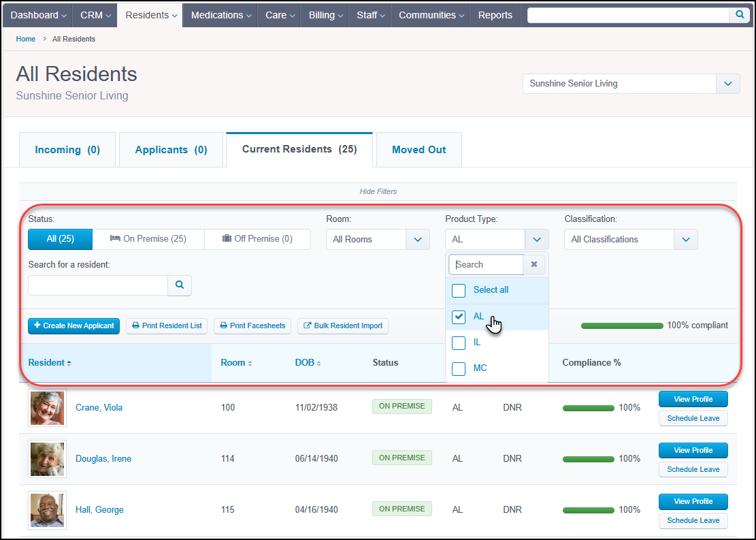Open the All Classifications dropdown

point(686,239)
